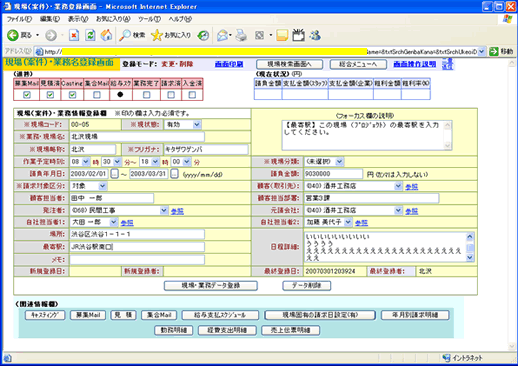Click the clapperboard toolbar icon
Viewport: 518px width, 366px height.
point(299,35)
